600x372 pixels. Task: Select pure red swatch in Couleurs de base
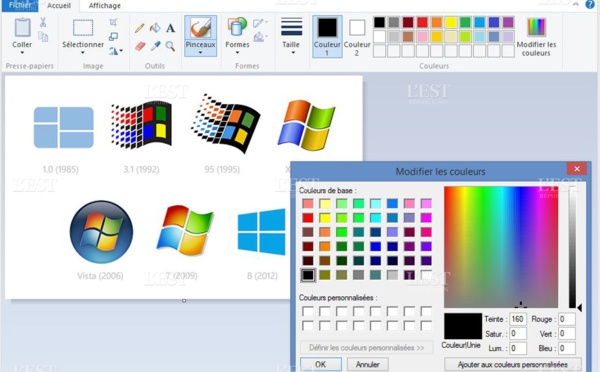[308, 218]
